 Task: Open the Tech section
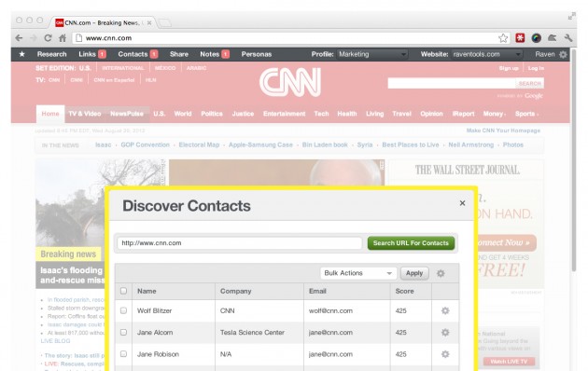321,114
